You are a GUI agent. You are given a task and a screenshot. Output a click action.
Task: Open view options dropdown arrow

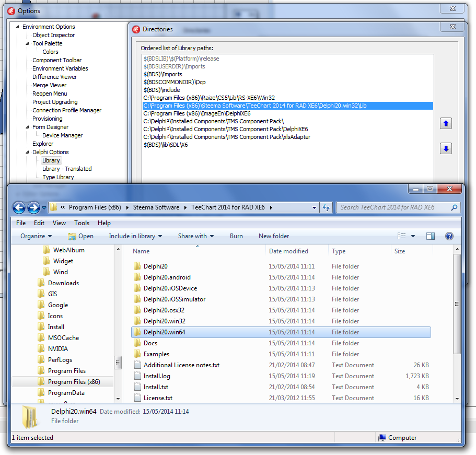coord(413,236)
